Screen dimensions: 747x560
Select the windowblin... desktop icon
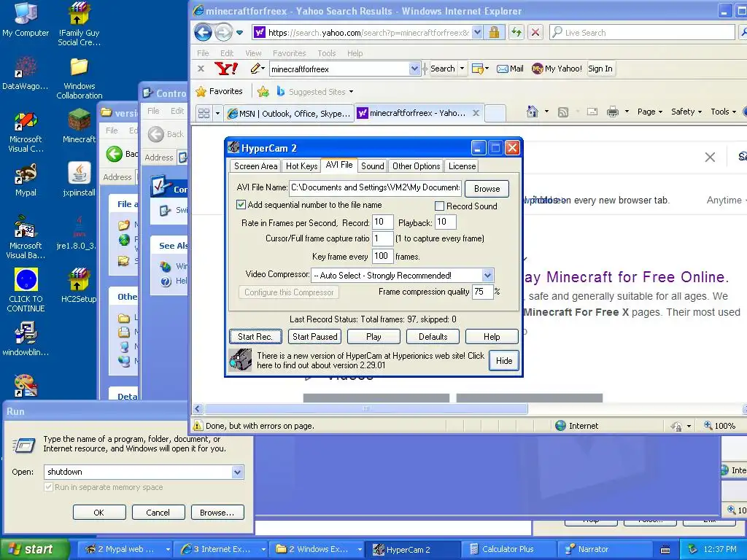26,339
